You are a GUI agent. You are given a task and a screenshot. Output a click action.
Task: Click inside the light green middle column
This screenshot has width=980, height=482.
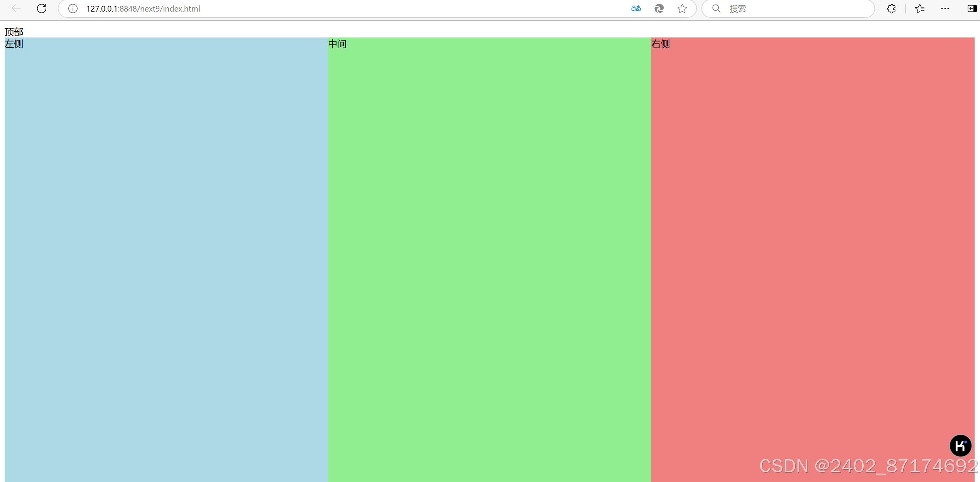489,259
